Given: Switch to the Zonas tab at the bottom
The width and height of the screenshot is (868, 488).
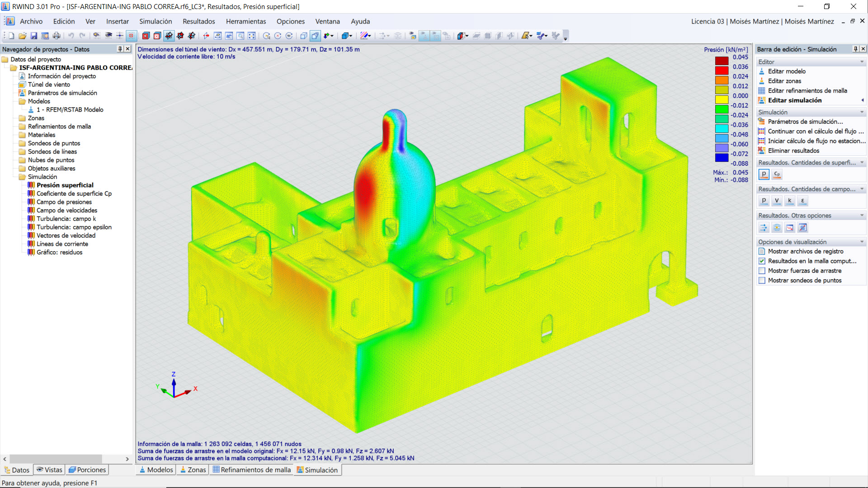Looking at the screenshot, I should (193, 469).
